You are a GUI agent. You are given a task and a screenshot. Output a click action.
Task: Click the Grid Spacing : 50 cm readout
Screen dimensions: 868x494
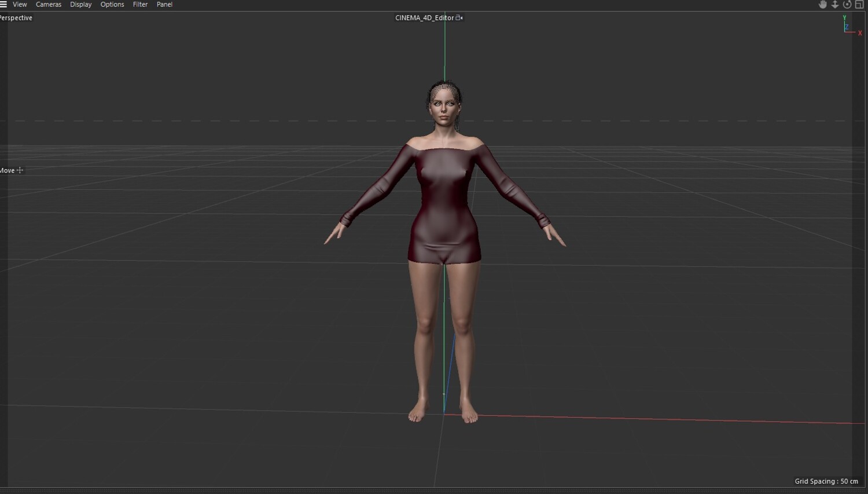[826, 481]
